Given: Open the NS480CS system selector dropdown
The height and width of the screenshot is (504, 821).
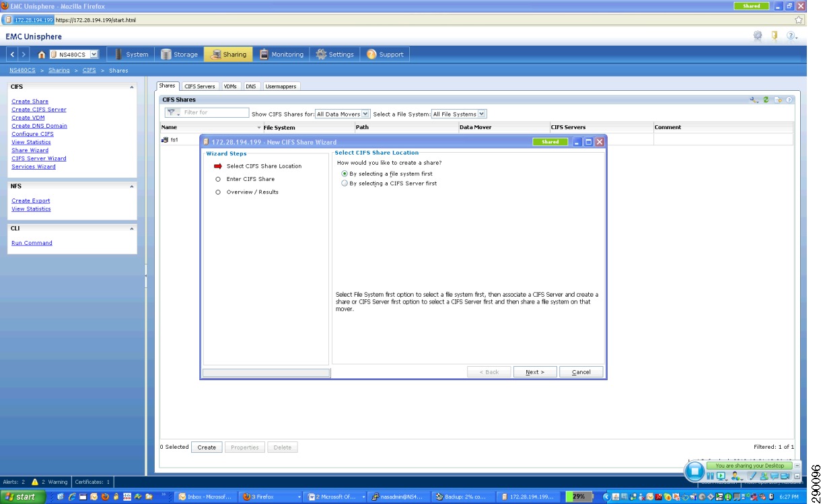Looking at the screenshot, I should [74, 55].
